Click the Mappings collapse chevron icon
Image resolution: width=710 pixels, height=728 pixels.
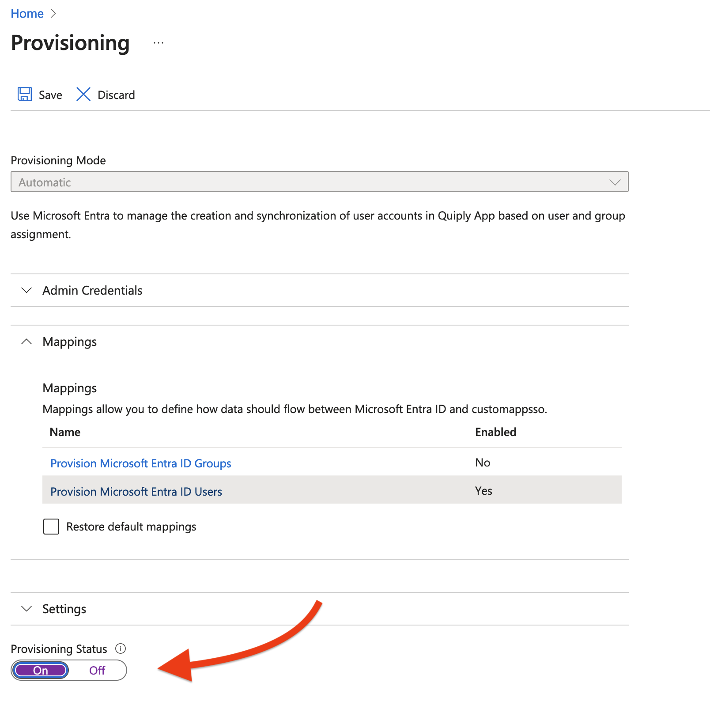point(26,341)
